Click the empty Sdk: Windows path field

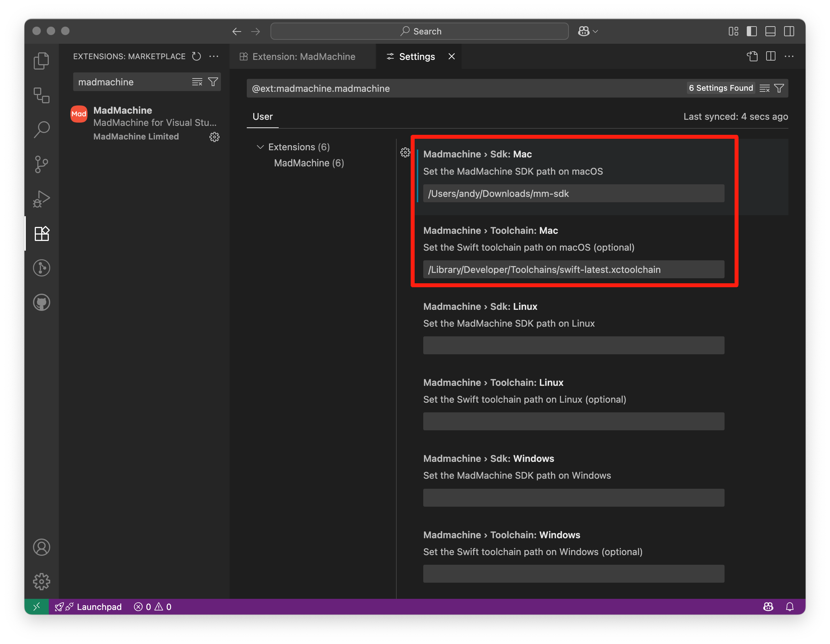pyautogui.click(x=574, y=498)
